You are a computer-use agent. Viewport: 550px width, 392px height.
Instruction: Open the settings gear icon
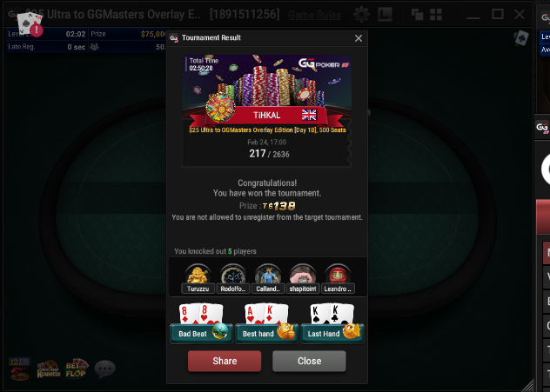tap(361, 15)
